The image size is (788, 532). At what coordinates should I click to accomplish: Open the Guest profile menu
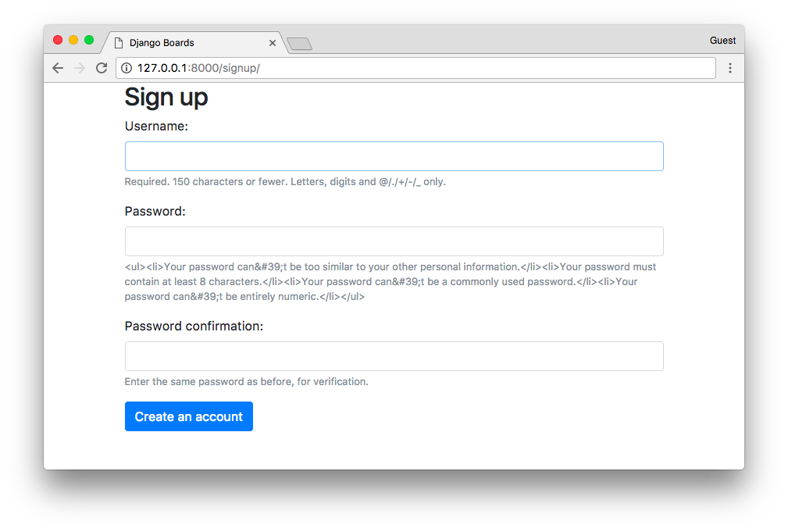(722, 40)
